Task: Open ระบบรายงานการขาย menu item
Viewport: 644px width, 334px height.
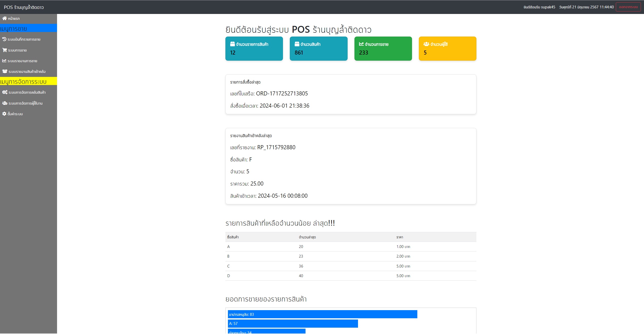Action: pos(22,61)
